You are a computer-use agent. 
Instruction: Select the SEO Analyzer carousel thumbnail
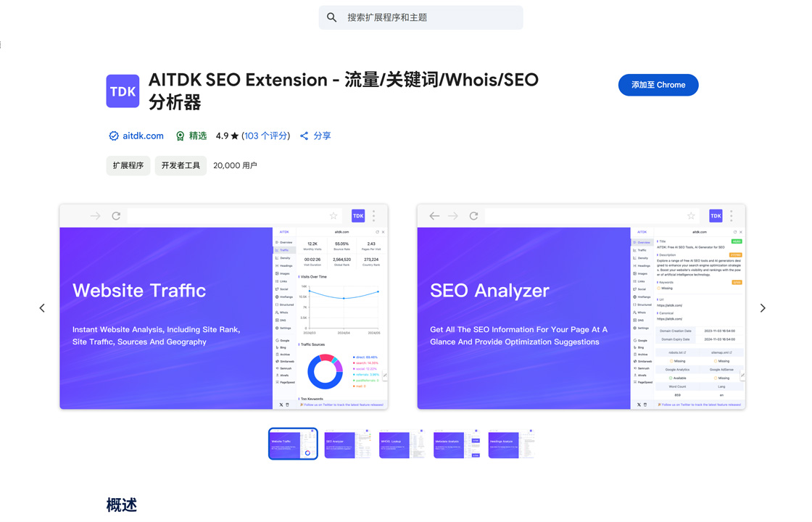347,444
